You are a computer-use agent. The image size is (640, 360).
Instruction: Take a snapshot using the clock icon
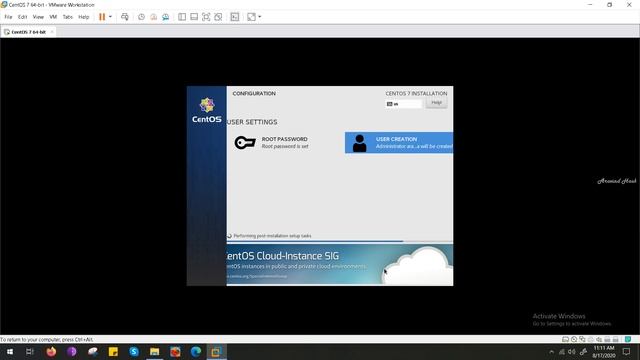click(141, 17)
